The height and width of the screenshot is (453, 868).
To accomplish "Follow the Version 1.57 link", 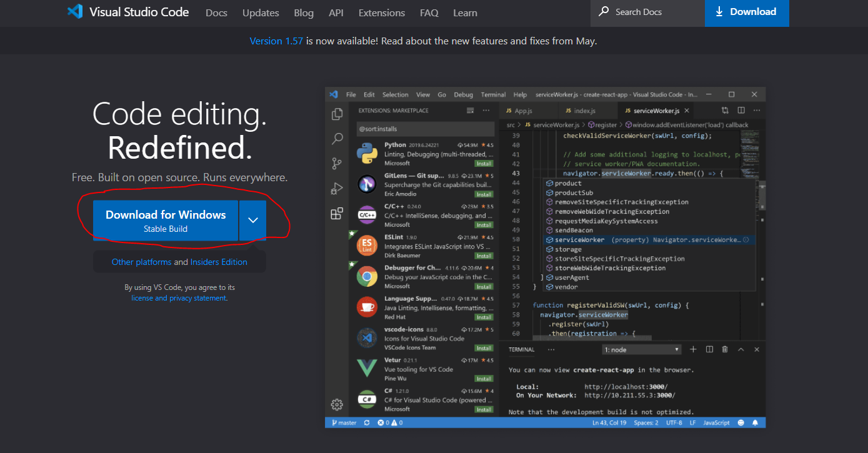I will click(x=276, y=41).
